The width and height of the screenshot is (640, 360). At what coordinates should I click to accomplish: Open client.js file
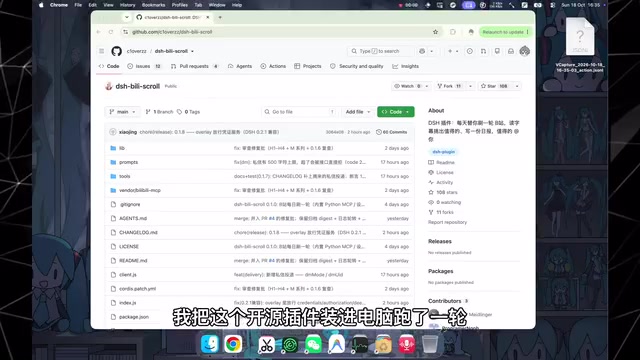coord(128,275)
